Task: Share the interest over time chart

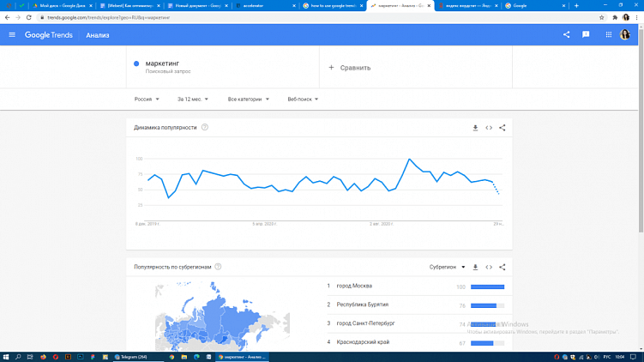Action: [503, 128]
